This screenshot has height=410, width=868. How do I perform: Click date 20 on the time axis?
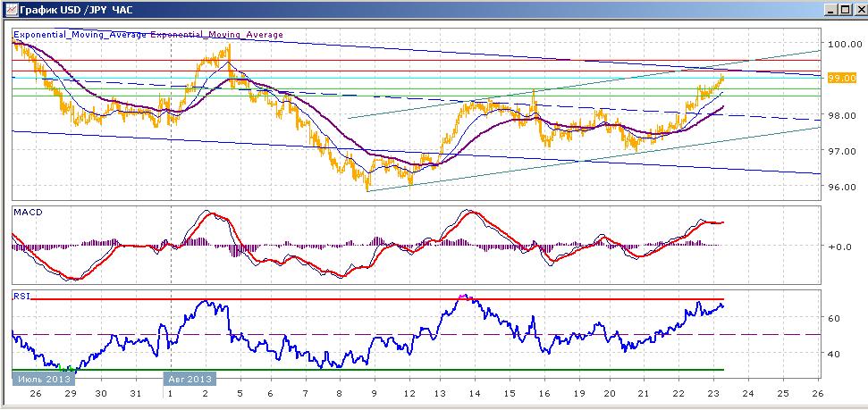(610, 393)
